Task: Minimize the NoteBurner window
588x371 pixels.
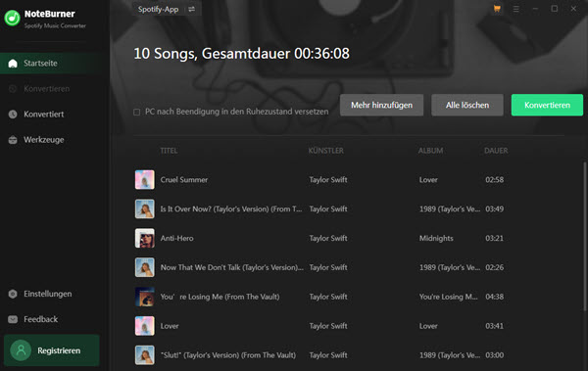Action: pos(535,9)
